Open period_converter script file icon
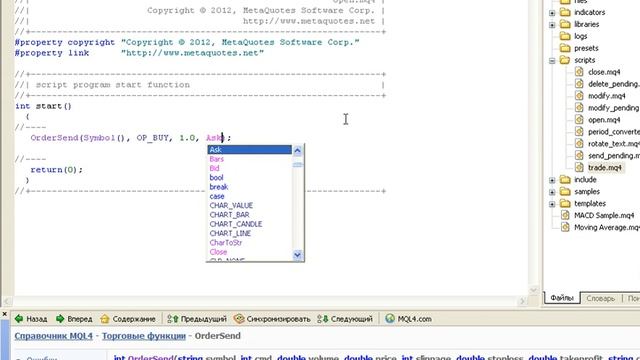 pyautogui.click(x=579, y=131)
